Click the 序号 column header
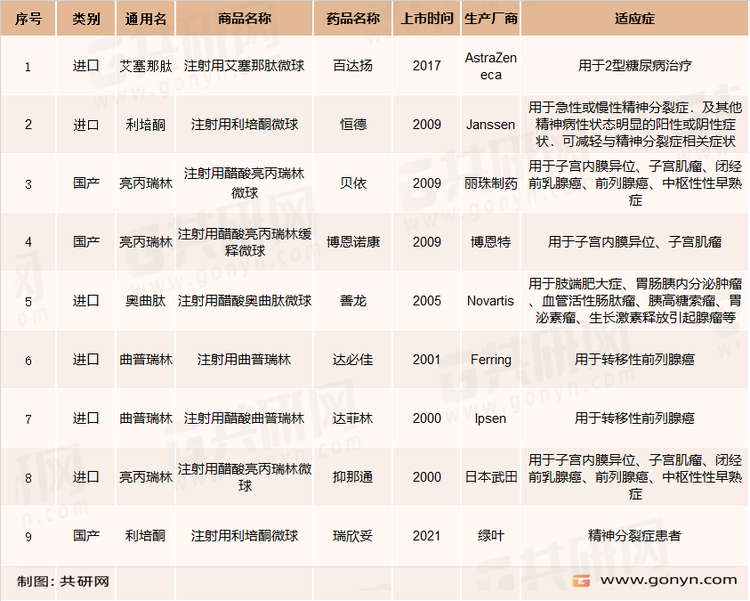The width and height of the screenshot is (750, 601). coord(28,19)
